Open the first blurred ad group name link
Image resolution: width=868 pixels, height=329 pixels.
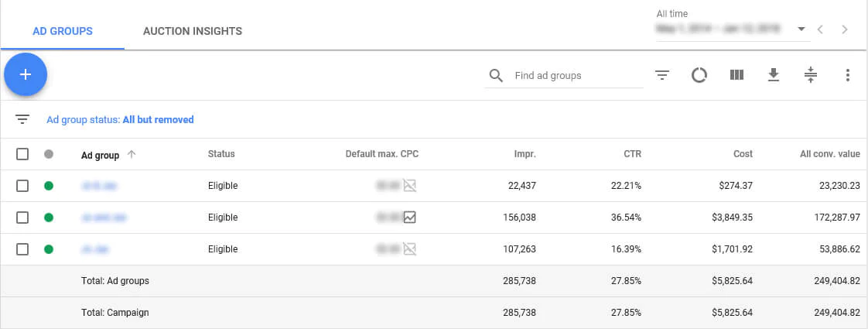tap(99, 186)
